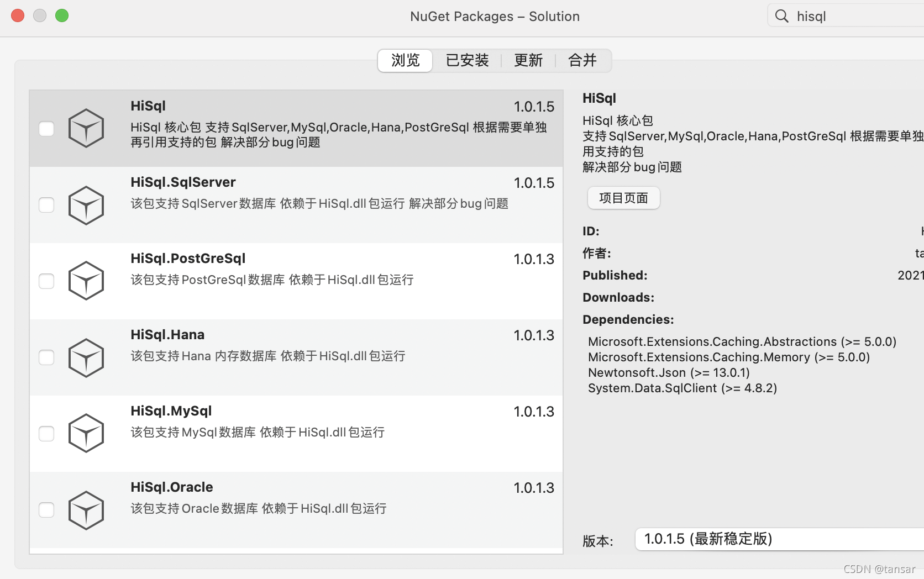Check the HiSql.Hana package checkbox
Image resolution: width=924 pixels, height=579 pixels.
pyautogui.click(x=46, y=357)
